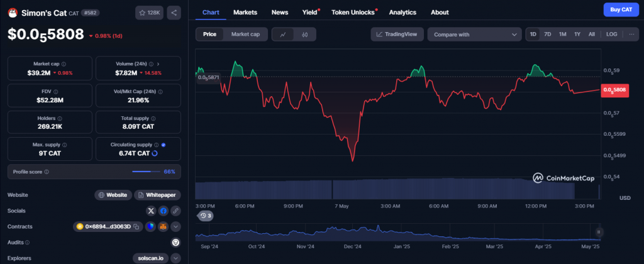Screen dimensions: 644x264
Task: Click the verified circulating supply badge
Action: [164, 145]
